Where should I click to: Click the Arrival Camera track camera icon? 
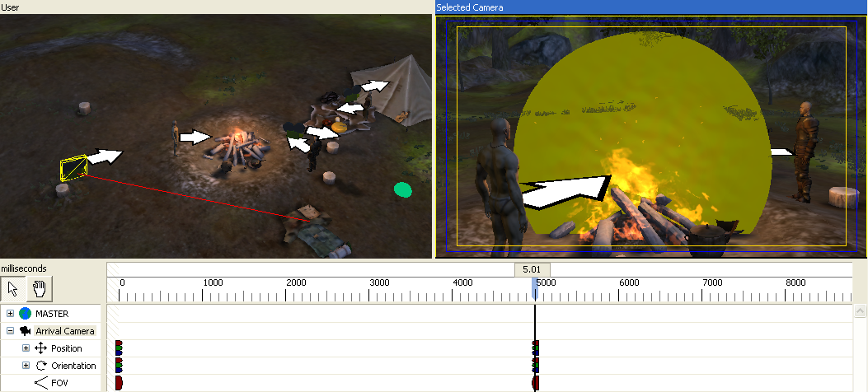[x=25, y=331]
